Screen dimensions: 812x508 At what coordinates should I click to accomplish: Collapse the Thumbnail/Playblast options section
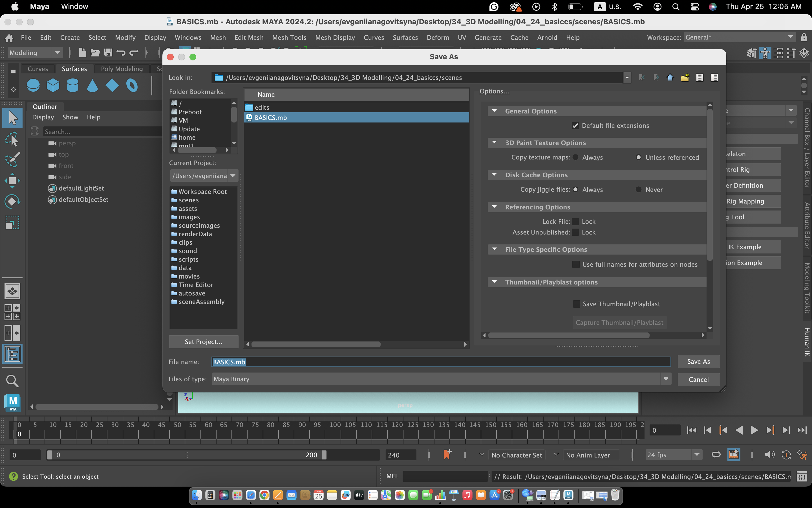click(x=494, y=282)
